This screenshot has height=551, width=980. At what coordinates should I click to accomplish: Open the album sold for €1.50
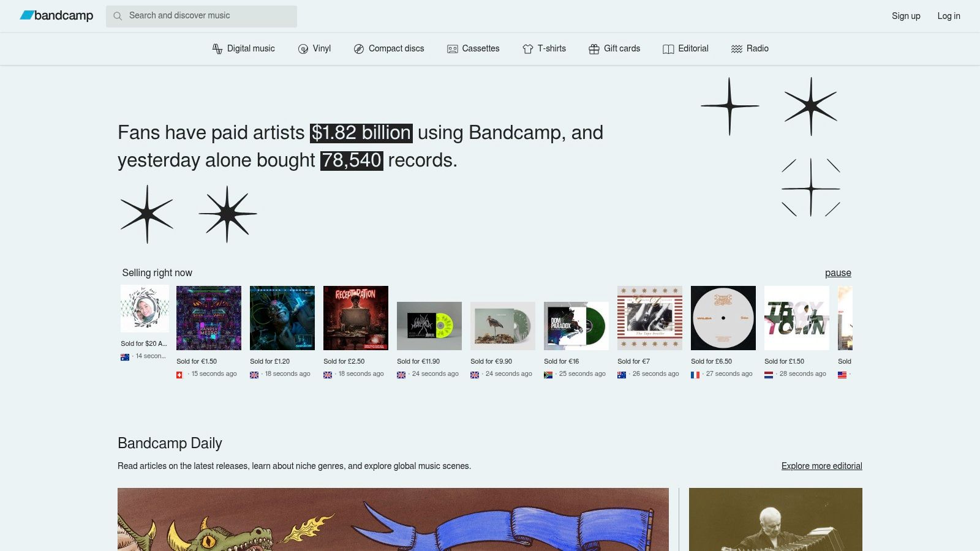[209, 318]
